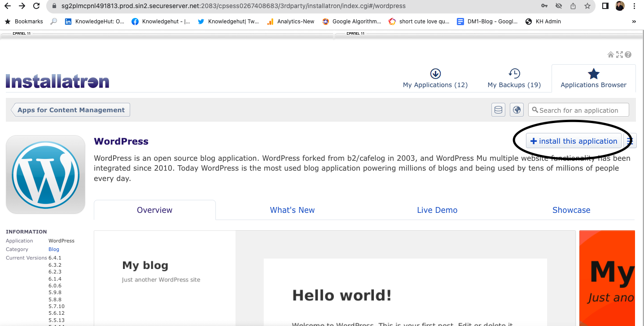This screenshot has height=326, width=644.
Task: Click version 5.7.10 text
Action: coord(57,306)
